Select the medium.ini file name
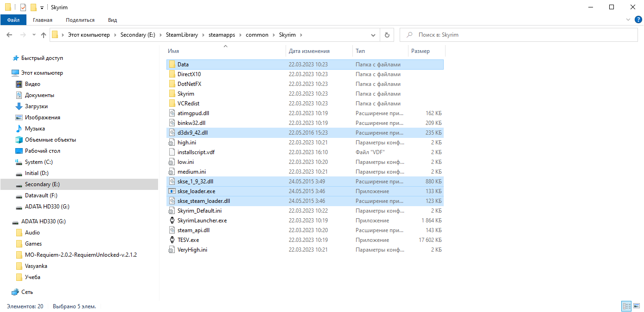The height and width of the screenshot is (312, 644). pyautogui.click(x=191, y=172)
